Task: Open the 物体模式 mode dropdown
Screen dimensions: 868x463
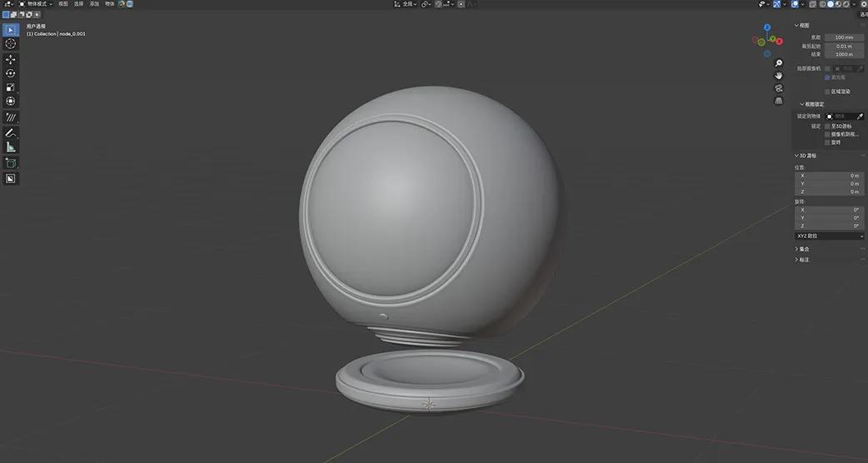Action: tap(36, 4)
